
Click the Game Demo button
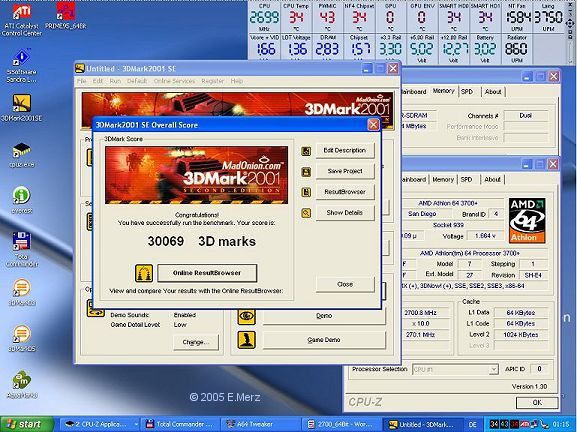point(324,340)
